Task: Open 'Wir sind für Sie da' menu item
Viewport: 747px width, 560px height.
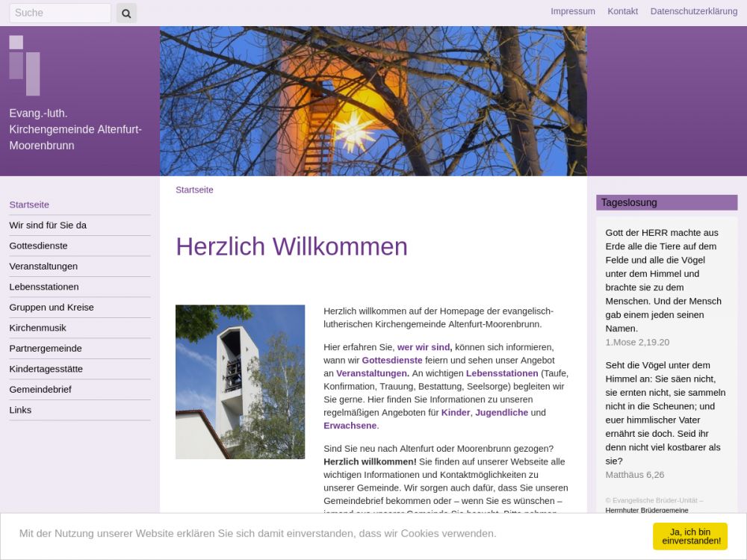Action: coord(48,225)
